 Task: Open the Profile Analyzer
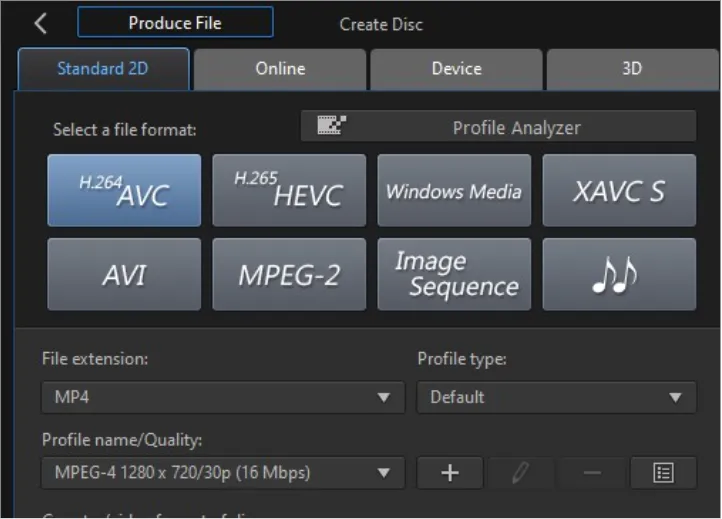coord(498,126)
